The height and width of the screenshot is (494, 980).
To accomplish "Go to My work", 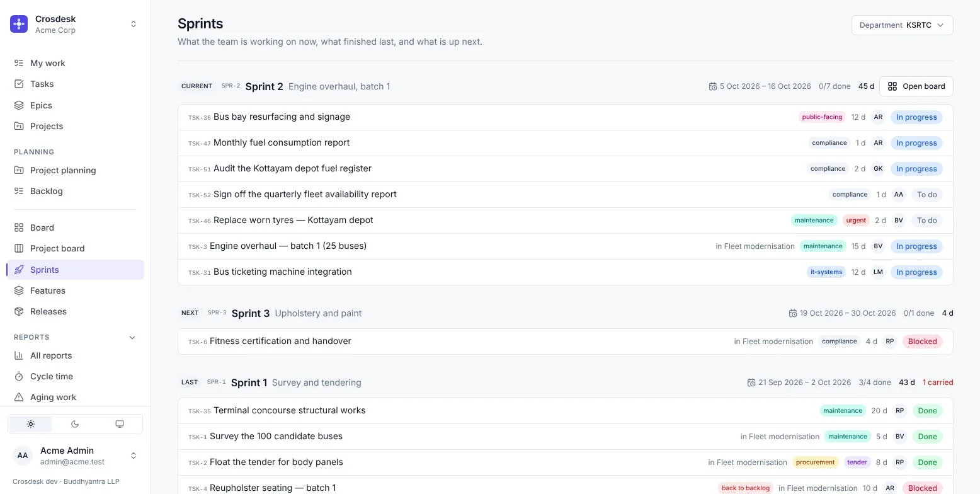I will (75, 63).
